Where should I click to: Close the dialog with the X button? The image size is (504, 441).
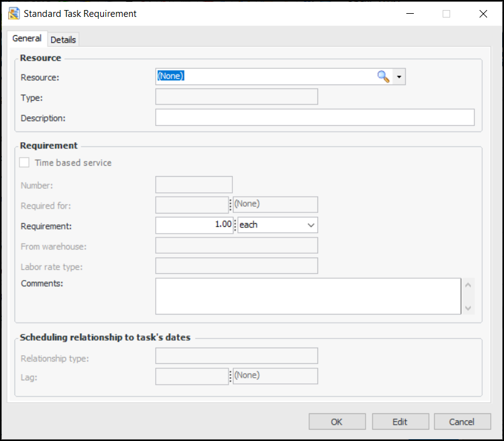[483, 14]
